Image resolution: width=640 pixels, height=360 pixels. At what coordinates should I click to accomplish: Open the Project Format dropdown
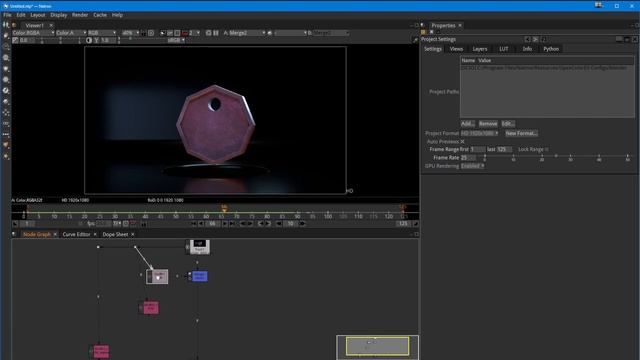(480, 133)
